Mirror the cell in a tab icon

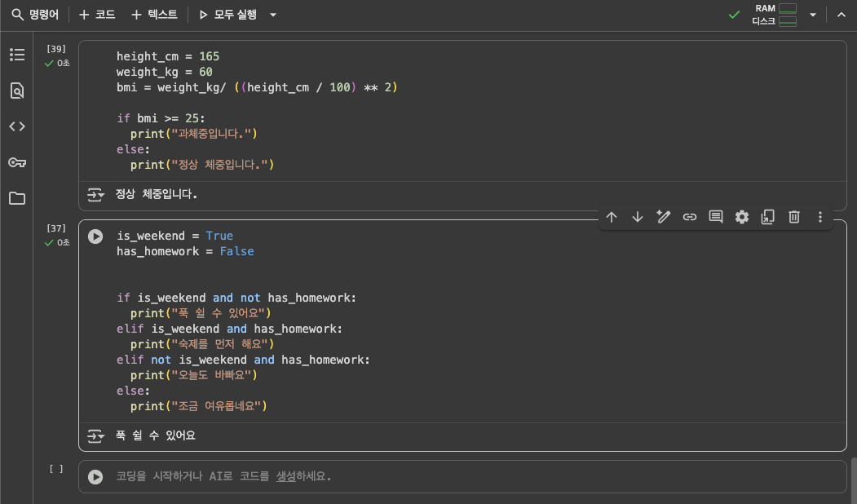pyautogui.click(x=768, y=217)
